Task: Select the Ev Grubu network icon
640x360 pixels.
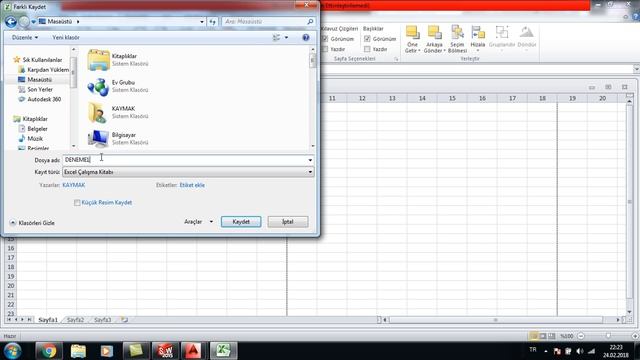Action: [x=98, y=86]
